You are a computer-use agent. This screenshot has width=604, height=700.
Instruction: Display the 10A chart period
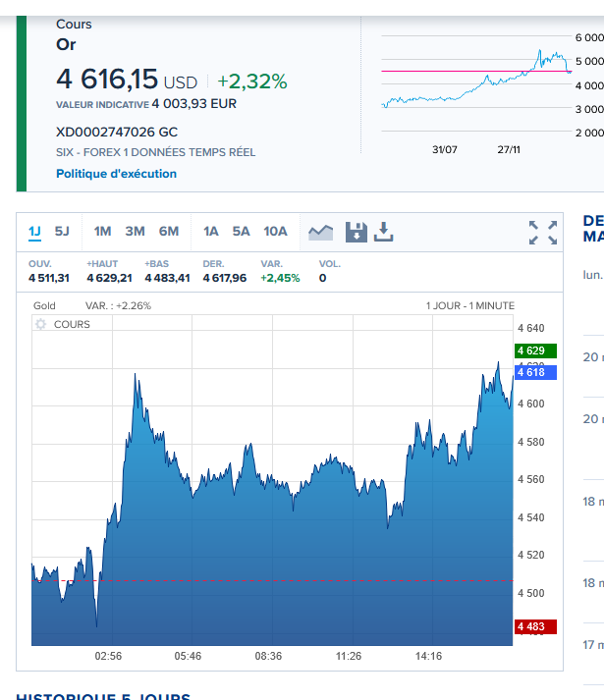click(x=275, y=232)
